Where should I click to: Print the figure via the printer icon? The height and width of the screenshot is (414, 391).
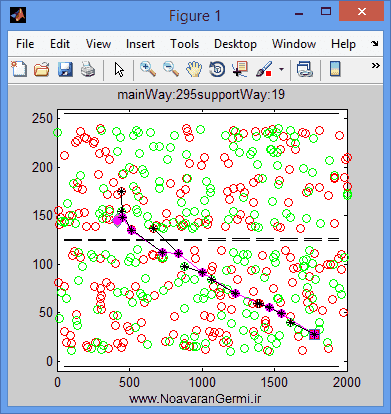click(x=88, y=70)
